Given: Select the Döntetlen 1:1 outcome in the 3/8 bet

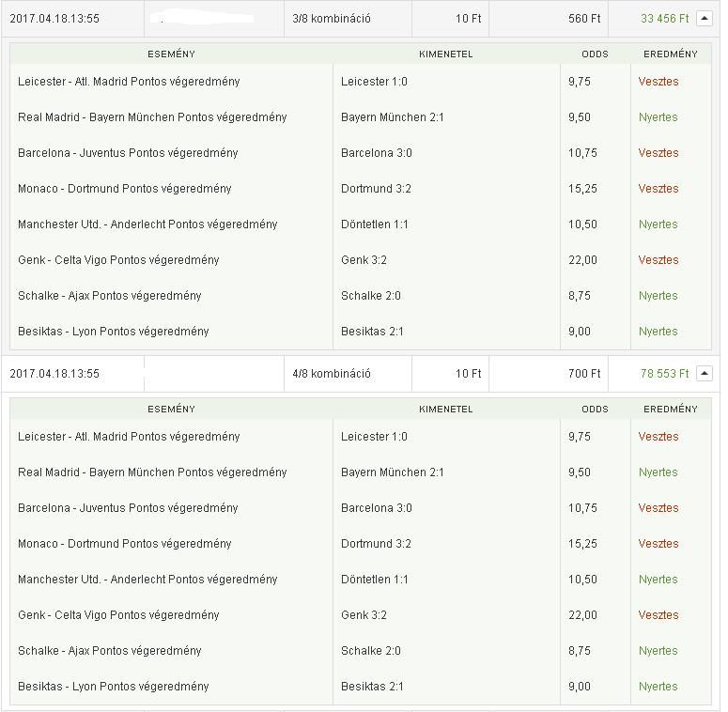Looking at the screenshot, I should [x=375, y=224].
